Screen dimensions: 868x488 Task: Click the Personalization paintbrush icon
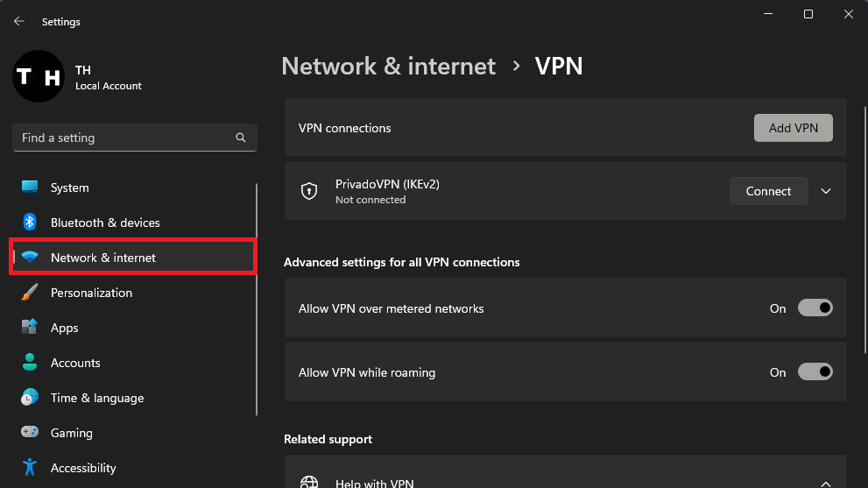30,293
